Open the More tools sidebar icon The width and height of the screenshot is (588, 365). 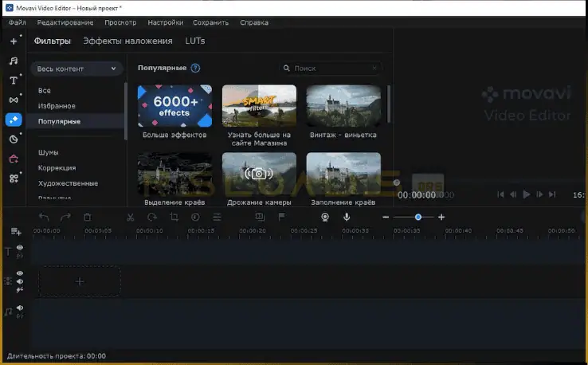tap(14, 179)
